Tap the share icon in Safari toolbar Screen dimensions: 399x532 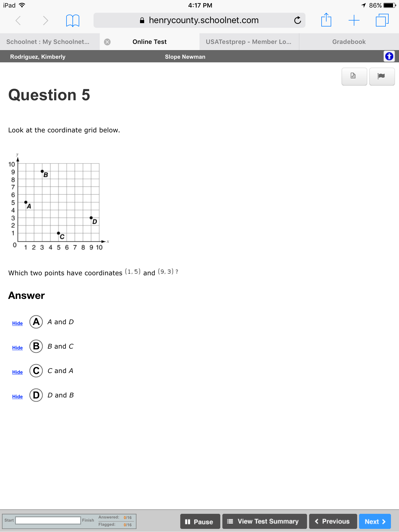point(326,20)
